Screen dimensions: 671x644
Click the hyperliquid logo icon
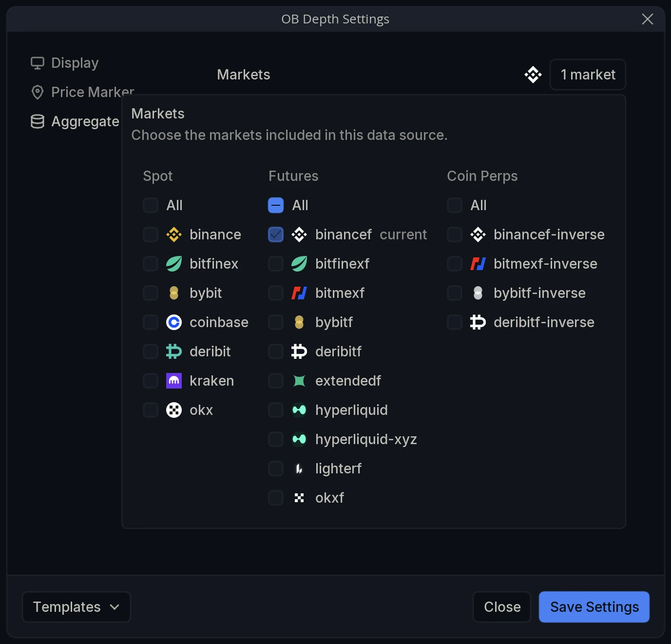coord(299,410)
